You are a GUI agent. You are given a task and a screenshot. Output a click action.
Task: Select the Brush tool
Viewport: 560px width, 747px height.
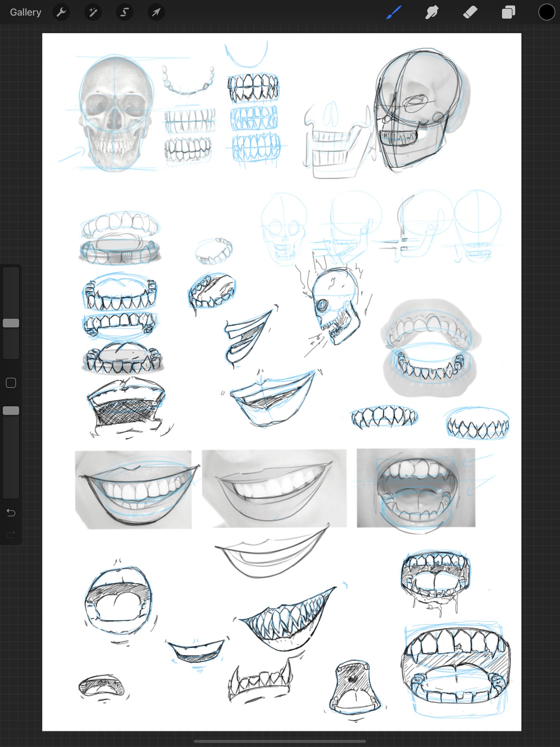pos(394,12)
